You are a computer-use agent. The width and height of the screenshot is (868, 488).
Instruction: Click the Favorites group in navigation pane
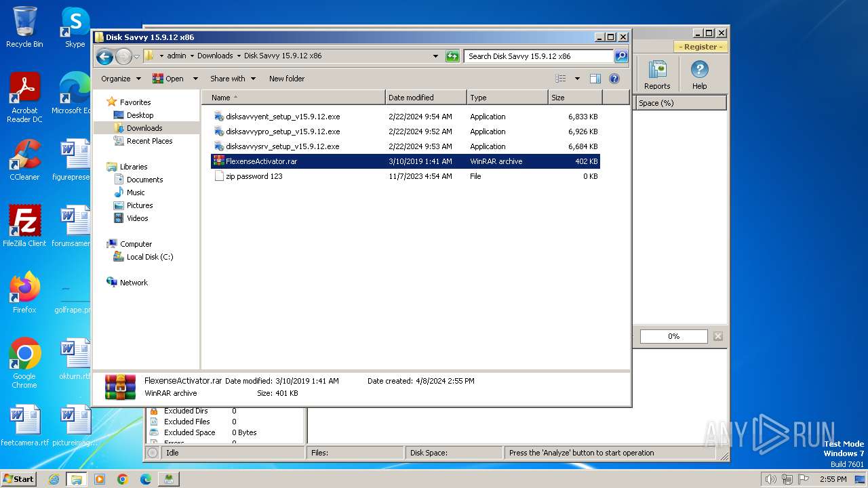(x=135, y=102)
